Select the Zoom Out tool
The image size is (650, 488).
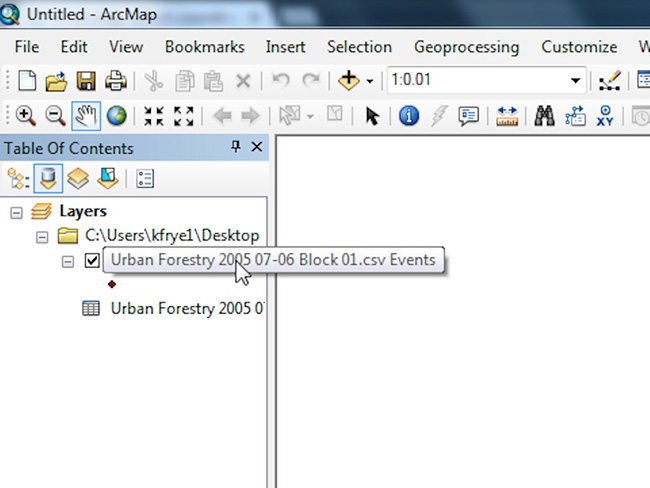(x=56, y=116)
